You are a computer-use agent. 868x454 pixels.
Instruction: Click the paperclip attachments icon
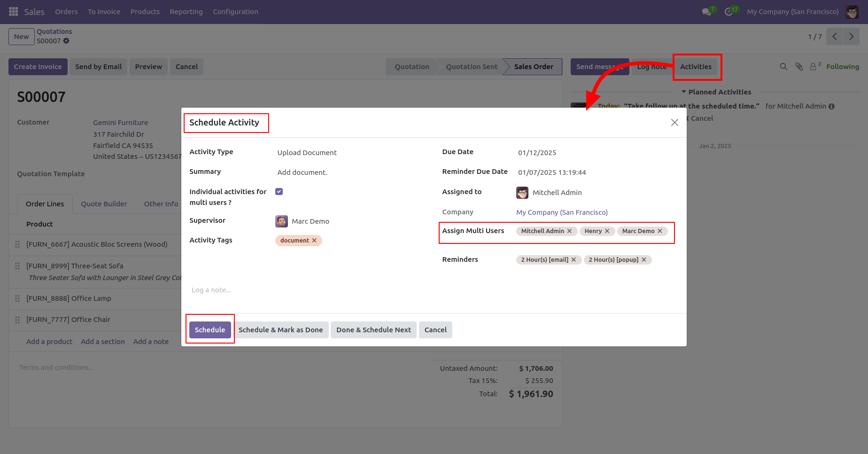pos(799,67)
